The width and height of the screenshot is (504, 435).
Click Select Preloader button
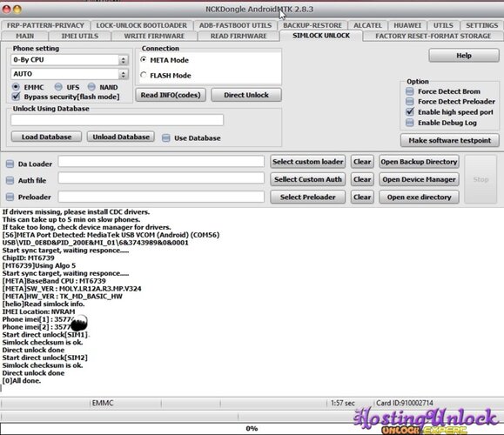coord(308,197)
